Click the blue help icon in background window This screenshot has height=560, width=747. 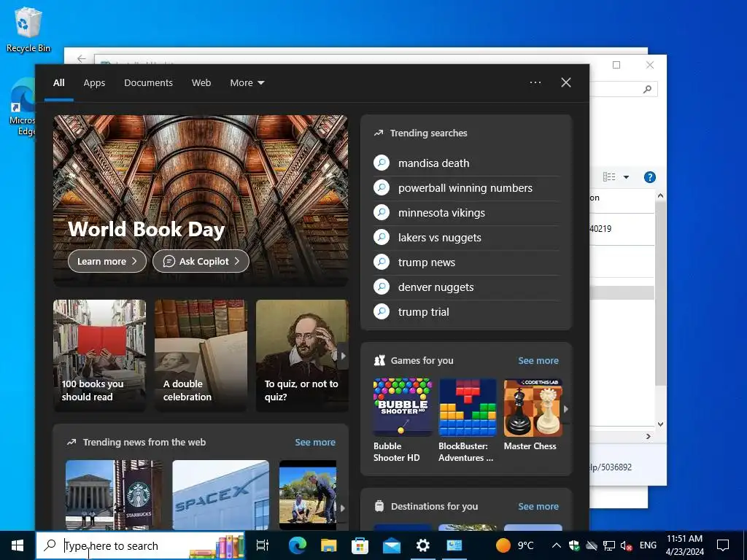click(650, 177)
